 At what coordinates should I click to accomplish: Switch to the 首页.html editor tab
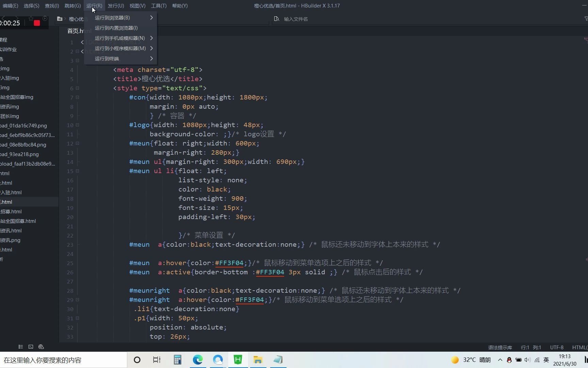pyautogui.click(x=79, y=31)
